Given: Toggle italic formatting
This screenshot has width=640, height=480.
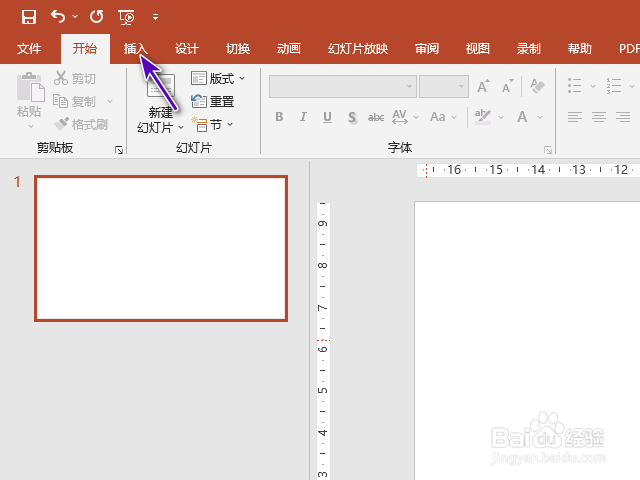Looking at the screenshot, I should tap(303, 117).
